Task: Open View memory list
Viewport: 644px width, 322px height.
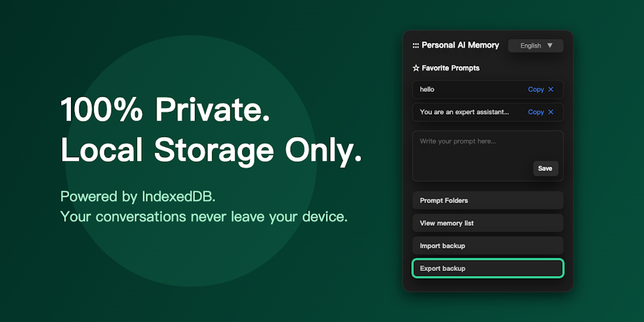Action: click(x=487, y=223)
